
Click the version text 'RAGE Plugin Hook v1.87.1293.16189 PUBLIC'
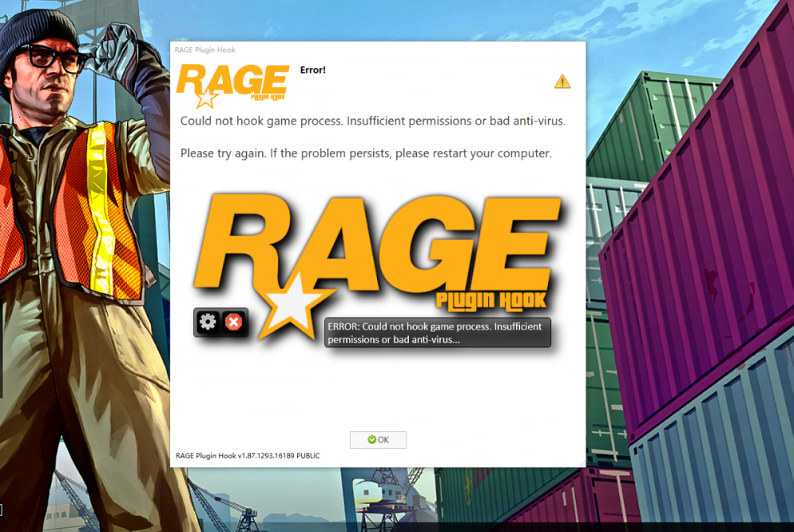pyautogui.click(x=248, y=456)
